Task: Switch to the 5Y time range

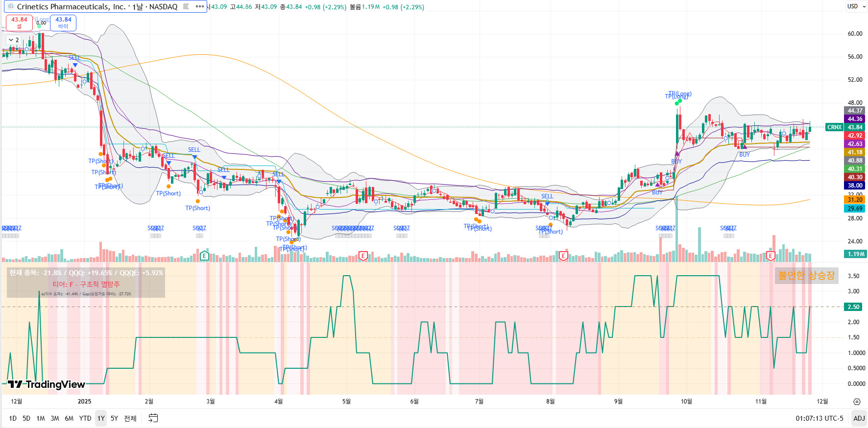Action: point(114,418)
